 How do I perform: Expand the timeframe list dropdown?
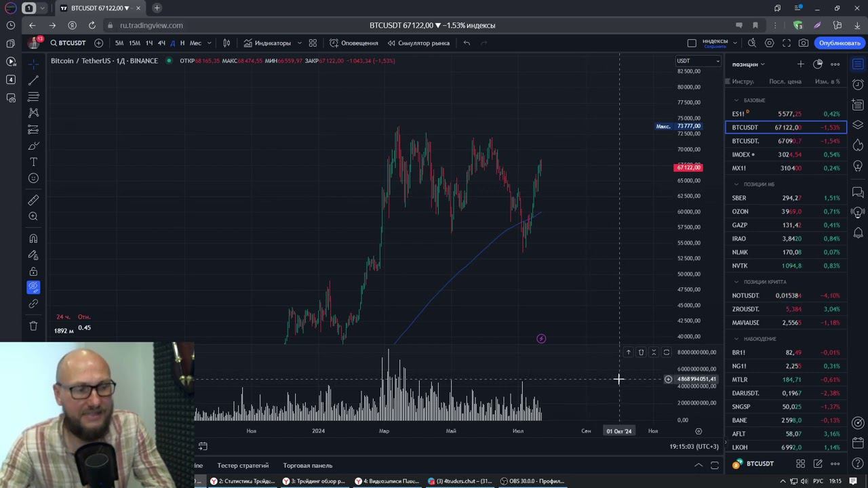coord(209,43)
